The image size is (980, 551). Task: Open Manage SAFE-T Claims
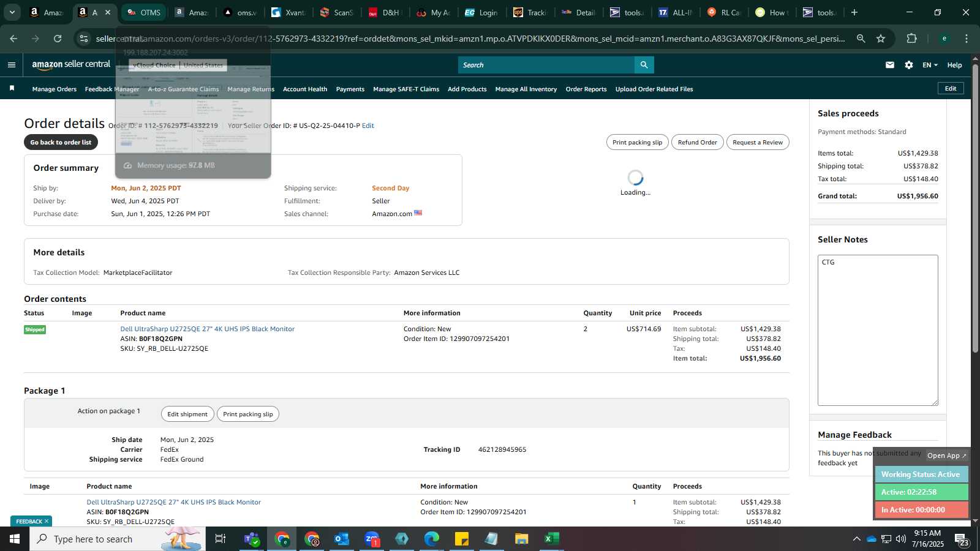[406, 89]
